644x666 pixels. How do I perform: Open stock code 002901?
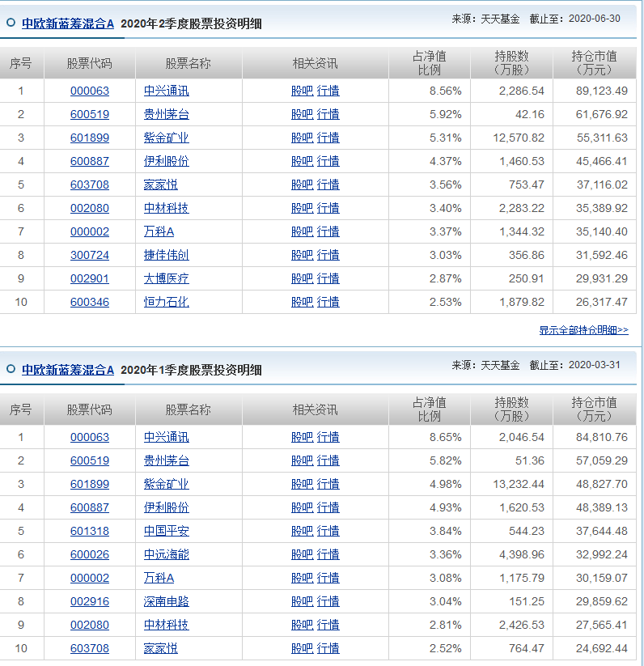[90, 278]
